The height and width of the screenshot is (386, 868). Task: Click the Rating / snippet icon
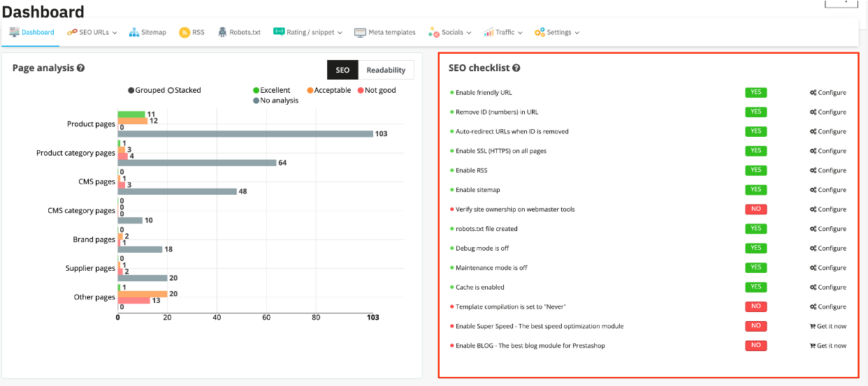279,31
